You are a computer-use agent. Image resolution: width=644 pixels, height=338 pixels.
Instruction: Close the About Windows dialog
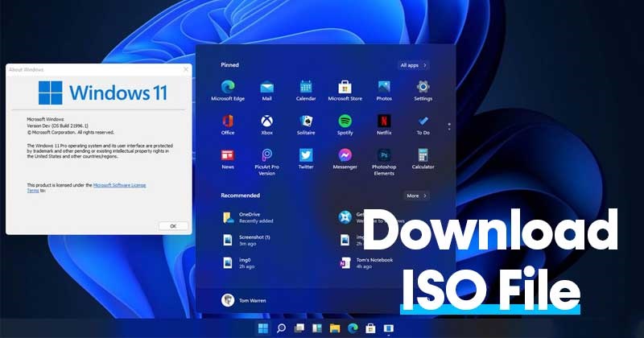[186, 69]
